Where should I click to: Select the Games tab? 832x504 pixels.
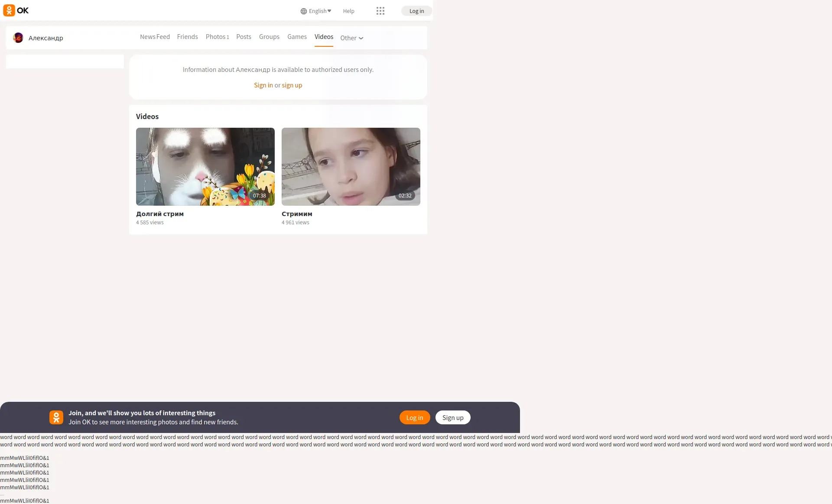click(297, 37)
